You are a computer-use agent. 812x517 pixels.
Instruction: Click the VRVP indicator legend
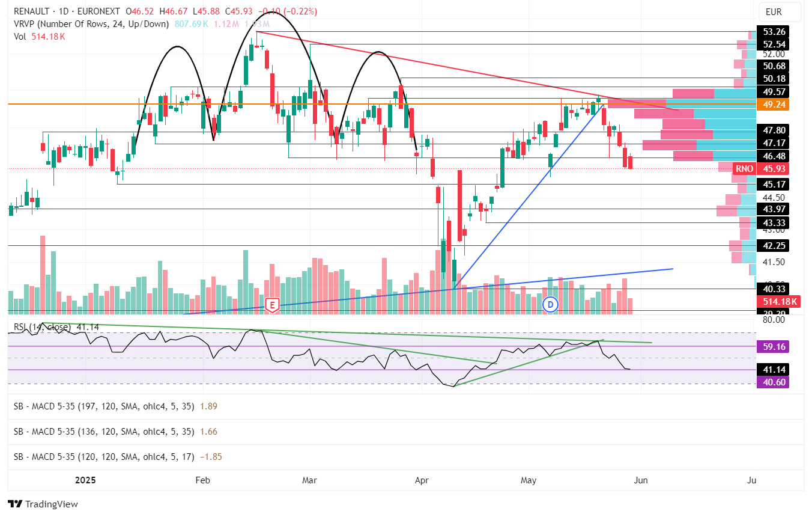[x=92, y=24]
